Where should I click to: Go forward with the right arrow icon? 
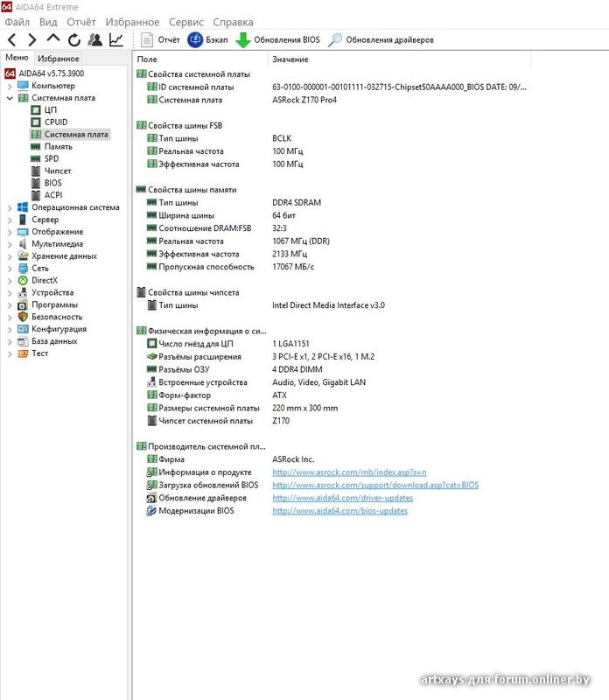click(x=32, y=39)
